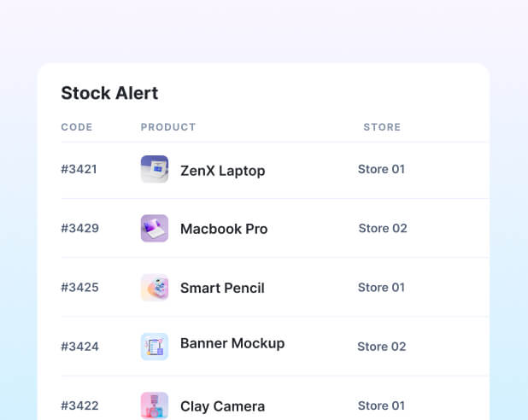Open the Clay Camera product name
528x420 pixels.
(x=222, y=406)
